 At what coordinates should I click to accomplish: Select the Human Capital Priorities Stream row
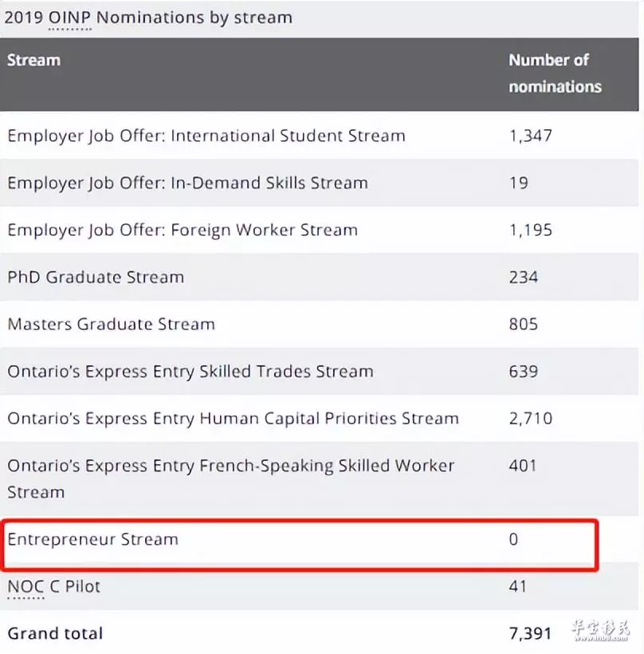[320, 419]
